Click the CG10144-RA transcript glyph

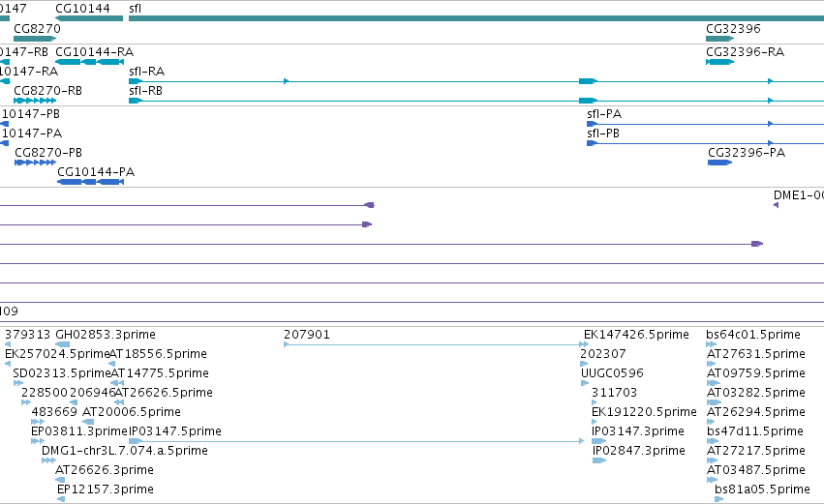(x=89, y=62)
